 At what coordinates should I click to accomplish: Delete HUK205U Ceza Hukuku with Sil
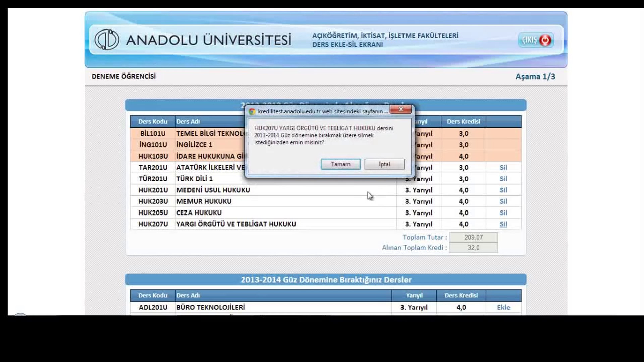(x=503, y=213)
